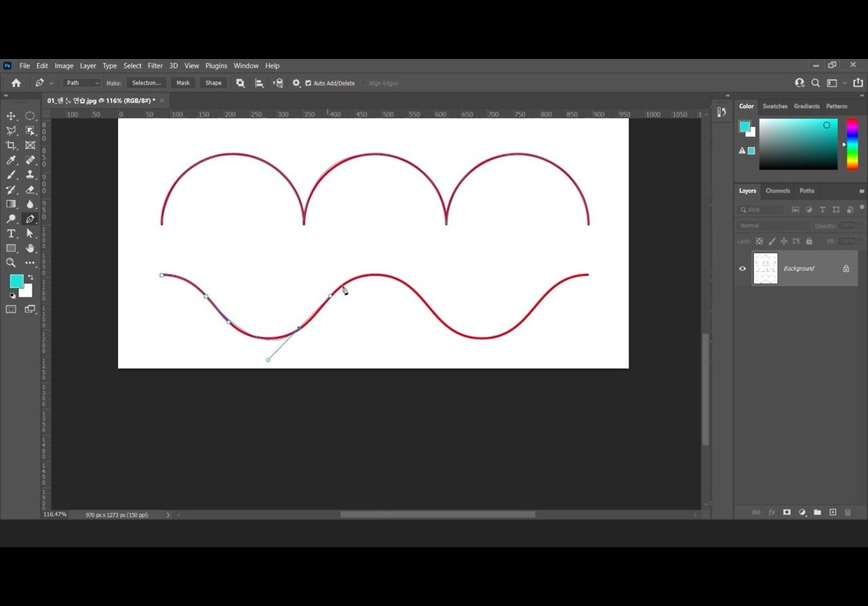Open Path Arrangement options
Viewport: 868px width, 606px height.
pyautogui.click(x=278, y=83)
